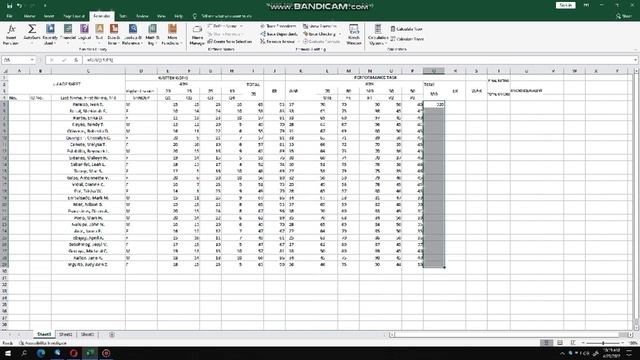Image resolution: width=640 pixels, height=360 pixels.
Task: Click Trace Dependents
Action: [x=279, y=34]
